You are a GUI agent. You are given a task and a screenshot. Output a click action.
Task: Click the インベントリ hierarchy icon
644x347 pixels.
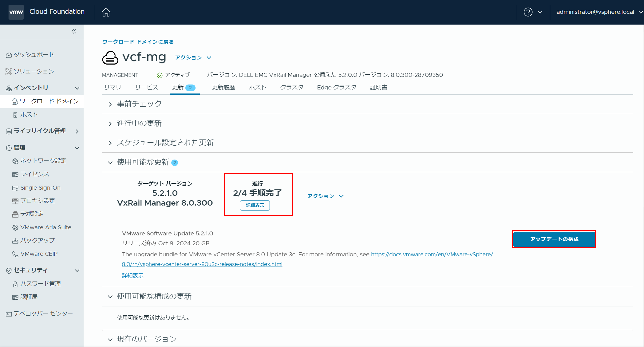click(9, 88)
